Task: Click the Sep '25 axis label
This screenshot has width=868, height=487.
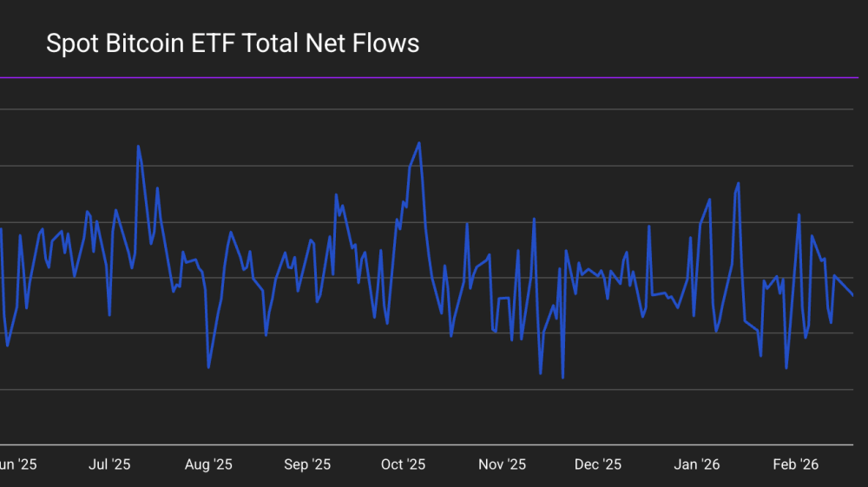Action: (x=307, y=465)
